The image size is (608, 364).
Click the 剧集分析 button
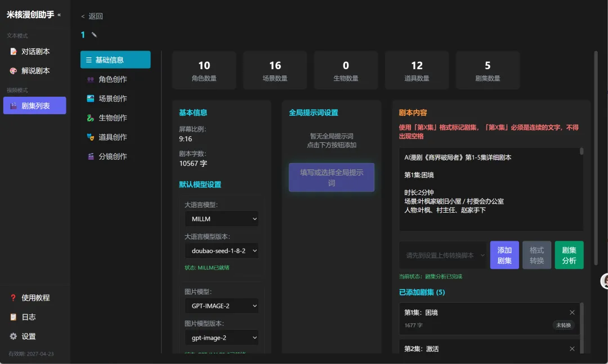569,255
